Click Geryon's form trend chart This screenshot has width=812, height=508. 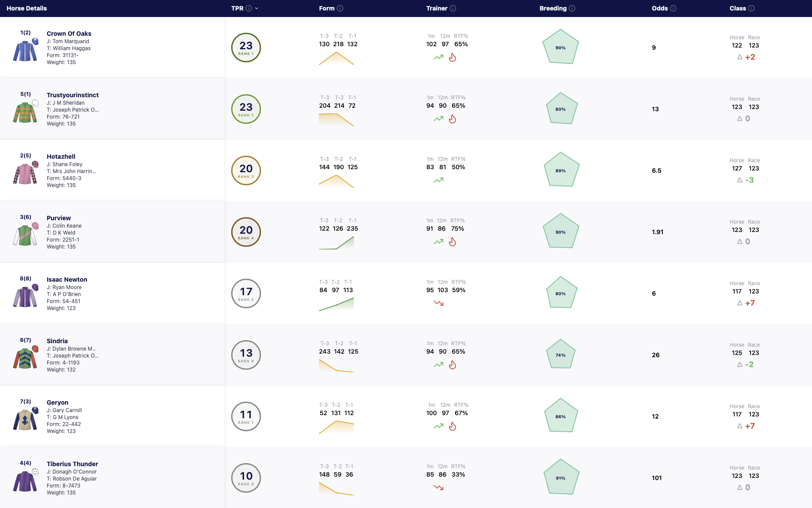click(336, 427)
